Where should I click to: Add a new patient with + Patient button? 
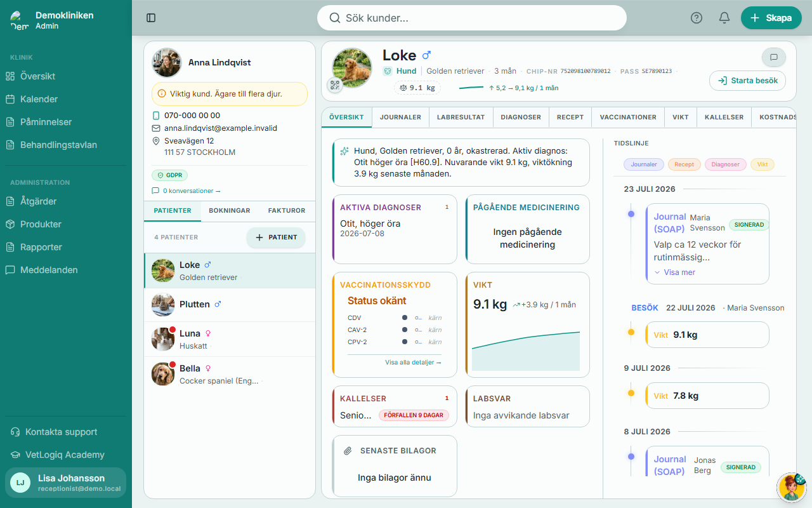pyautogui.click(x=276, y=237)
